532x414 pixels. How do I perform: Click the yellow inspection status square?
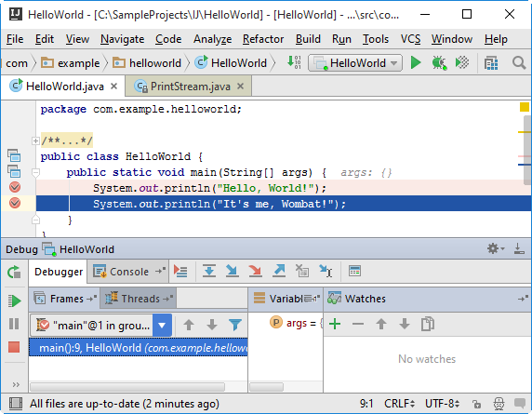pyautogui.click(x=525, y=107)
